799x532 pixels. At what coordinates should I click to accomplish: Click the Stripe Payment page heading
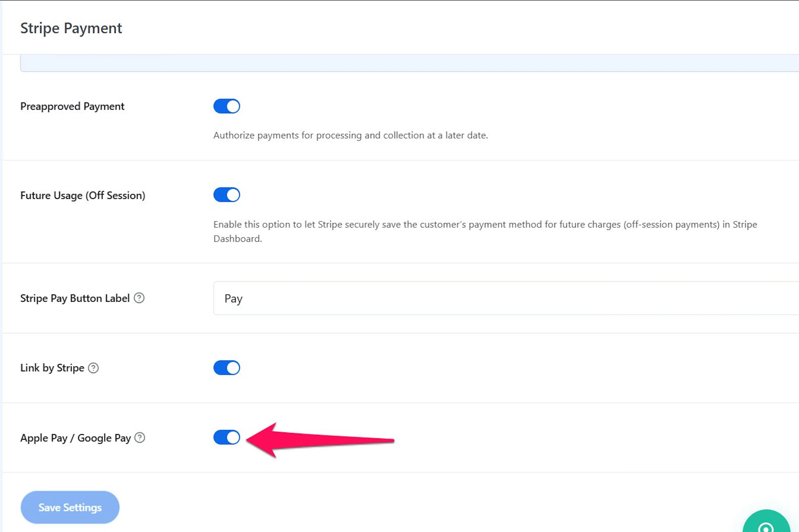pos(71,28)
